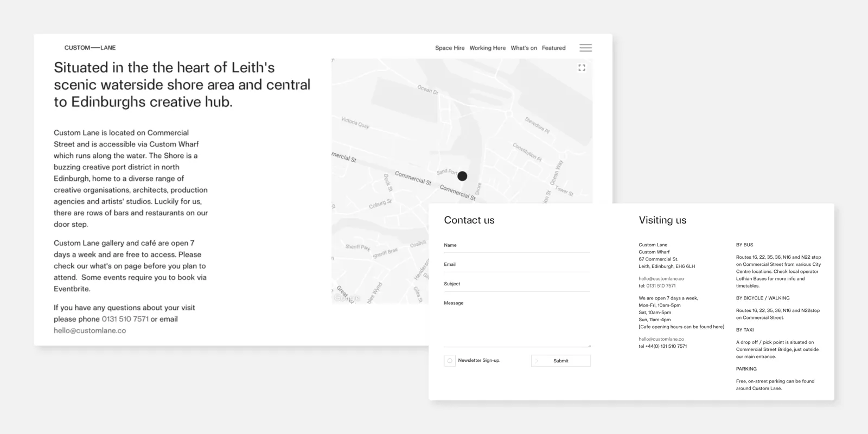Open the Working Here menu item
Viewport: 868px width, 434px height.
pos(488,48)
